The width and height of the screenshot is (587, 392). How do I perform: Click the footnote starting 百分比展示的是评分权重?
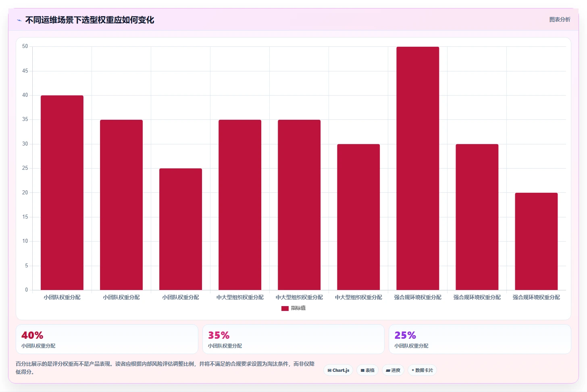[x=165, y=368]
